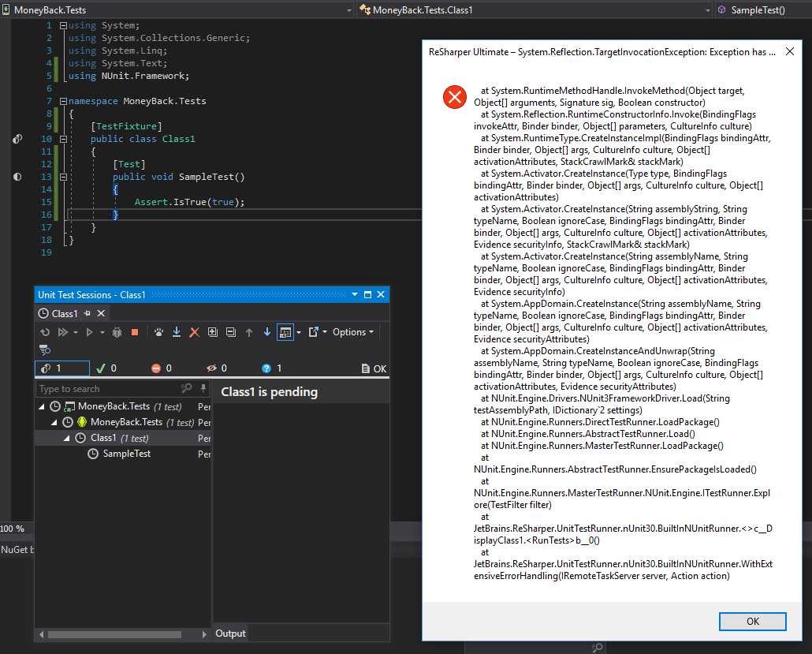812x654 pixels.
Task: Click the red error icon in dialog
Action: pyautogui.click(x=455, y=97)
